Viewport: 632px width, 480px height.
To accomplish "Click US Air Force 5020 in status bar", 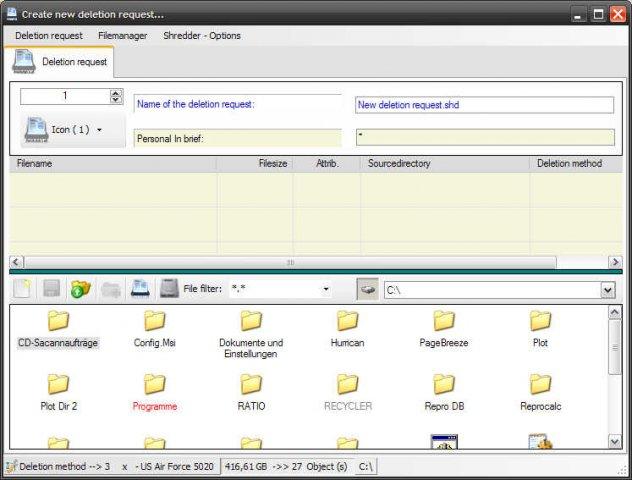I will pos(176,467).
